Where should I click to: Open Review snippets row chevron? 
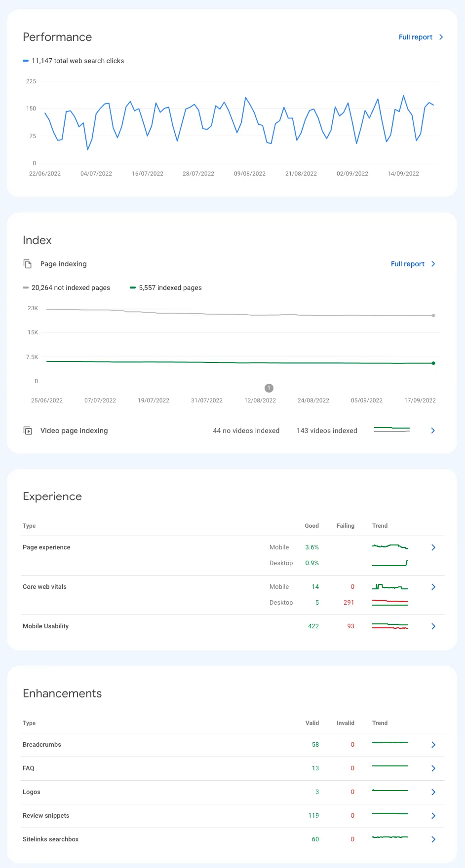[x=433, y=816]
